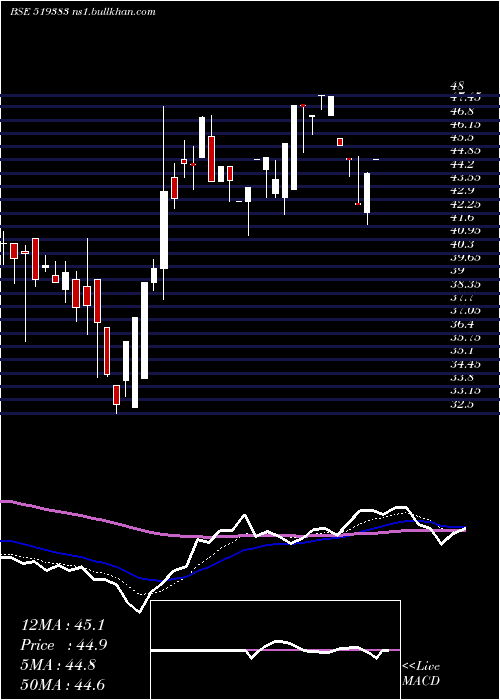Click the '<<Live MACD' label
The width and height of the screenshot is (500, 700).
coord(421,674)
